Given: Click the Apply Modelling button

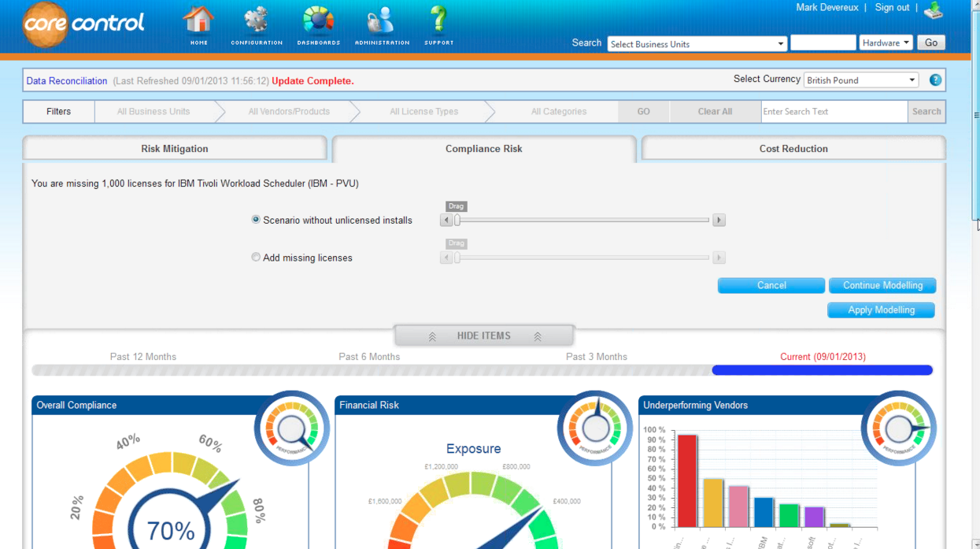Looking at the screenshot, I should (x=882, y=310).
